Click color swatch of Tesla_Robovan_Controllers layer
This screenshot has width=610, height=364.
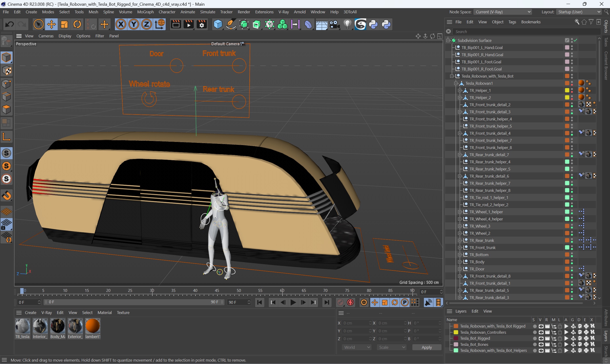(x=456, y=332)
